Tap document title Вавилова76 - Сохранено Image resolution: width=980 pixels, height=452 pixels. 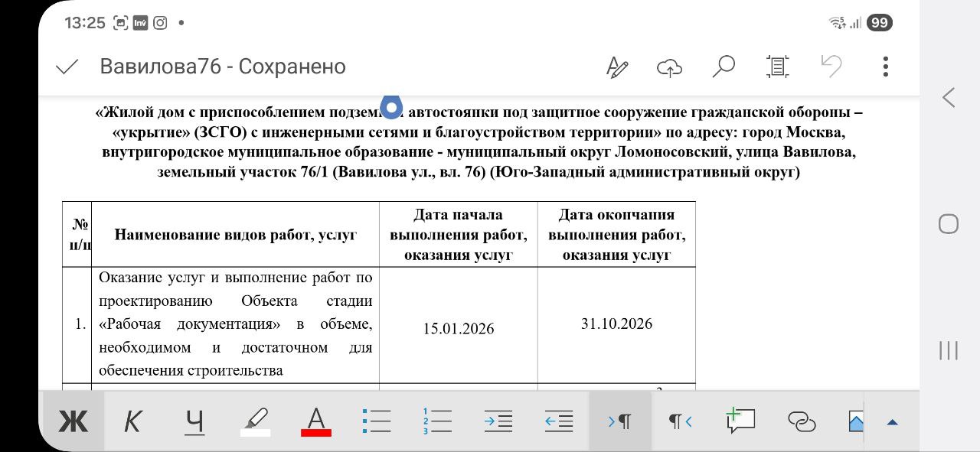click(x=223, y=67)
